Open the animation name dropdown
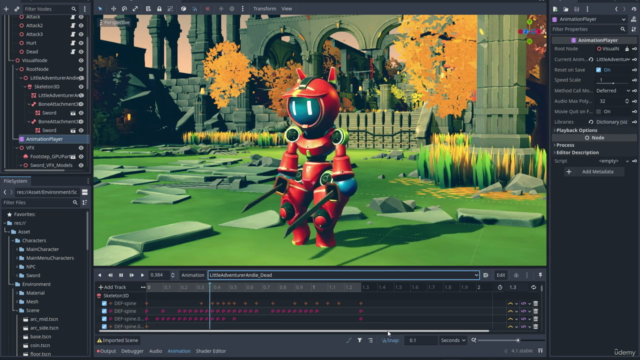The width and height of the screenshot is (640, 360). coord(343,275)
